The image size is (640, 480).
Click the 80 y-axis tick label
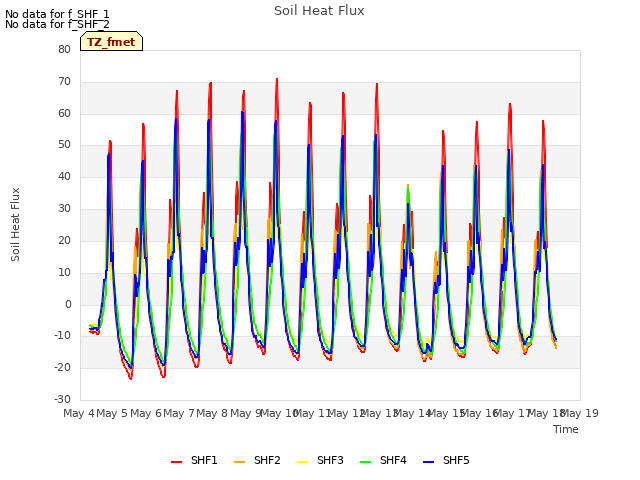pyautogui.click(x=64, y=49)
